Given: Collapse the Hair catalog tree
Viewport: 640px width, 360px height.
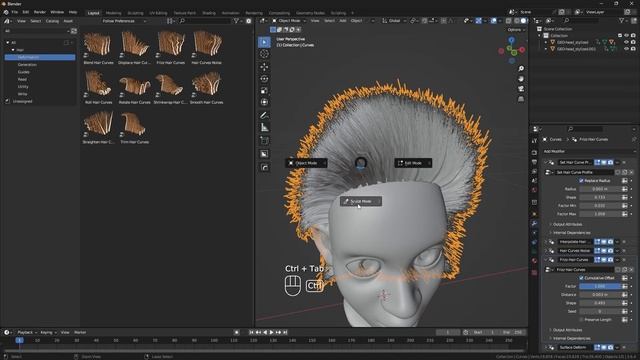Looking at the screenshot, I should (13, 50).
